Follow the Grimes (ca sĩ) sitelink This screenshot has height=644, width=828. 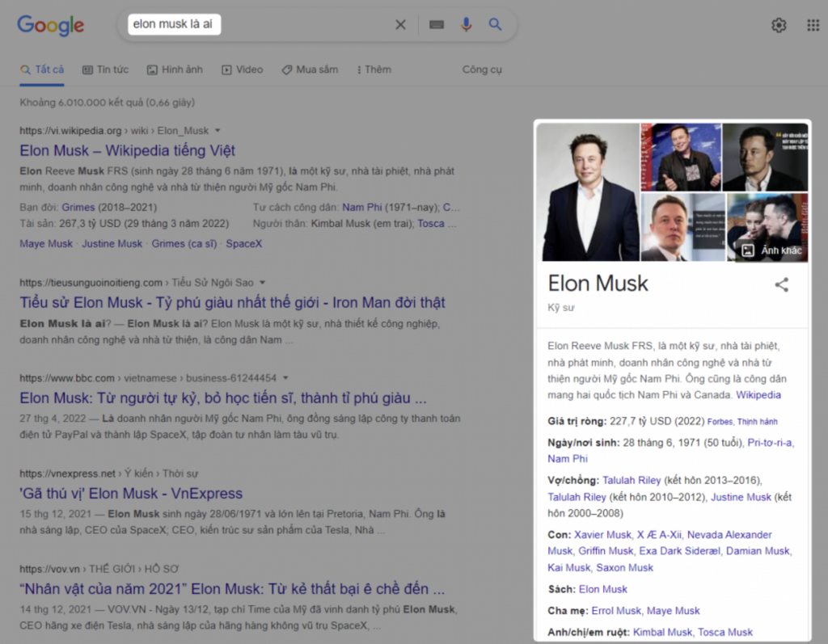(x=184, y=244)
